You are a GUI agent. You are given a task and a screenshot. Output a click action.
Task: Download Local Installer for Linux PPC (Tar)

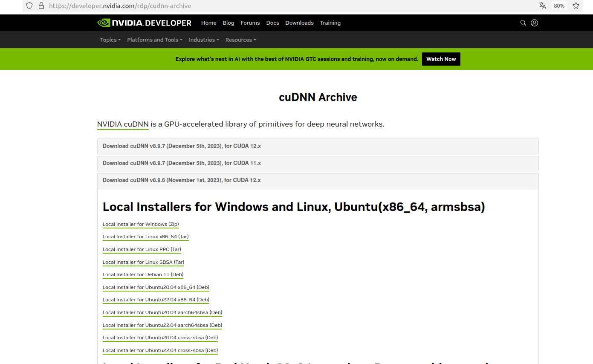coord(142,249)
